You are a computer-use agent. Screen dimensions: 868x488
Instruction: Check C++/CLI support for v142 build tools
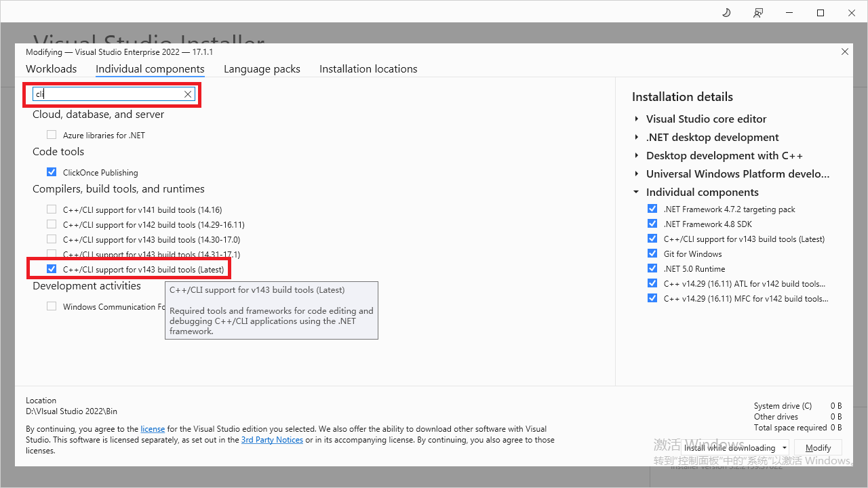coord(52,224)
